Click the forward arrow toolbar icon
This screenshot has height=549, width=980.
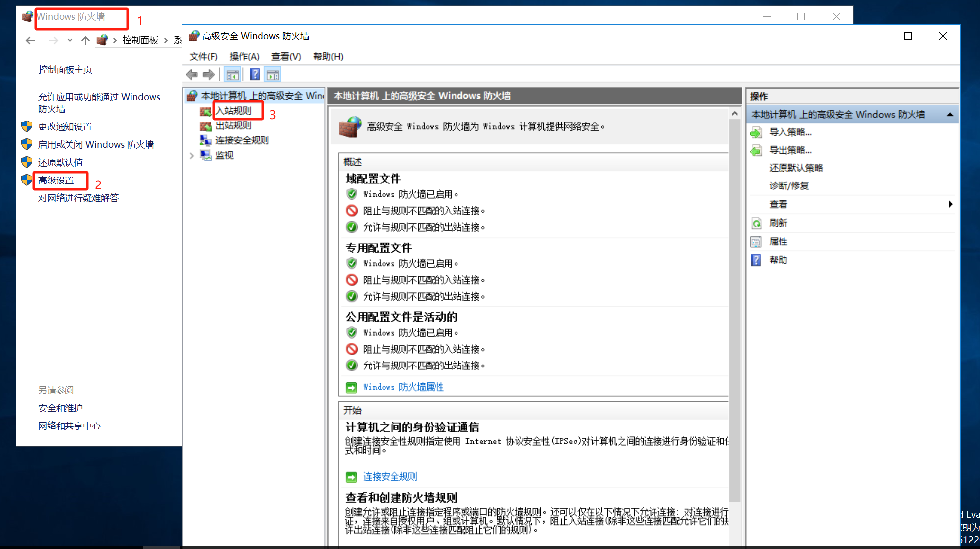[209, 75]
